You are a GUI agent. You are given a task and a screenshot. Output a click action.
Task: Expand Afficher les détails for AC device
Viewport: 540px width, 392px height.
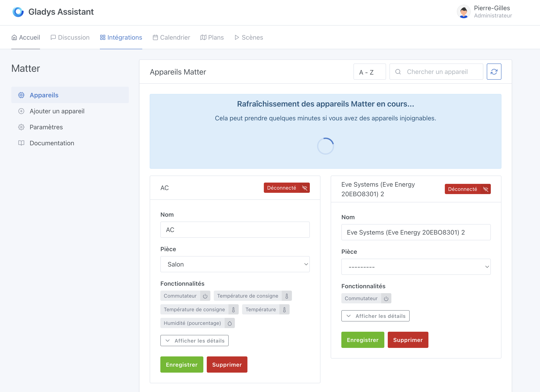tap(194, 341)
